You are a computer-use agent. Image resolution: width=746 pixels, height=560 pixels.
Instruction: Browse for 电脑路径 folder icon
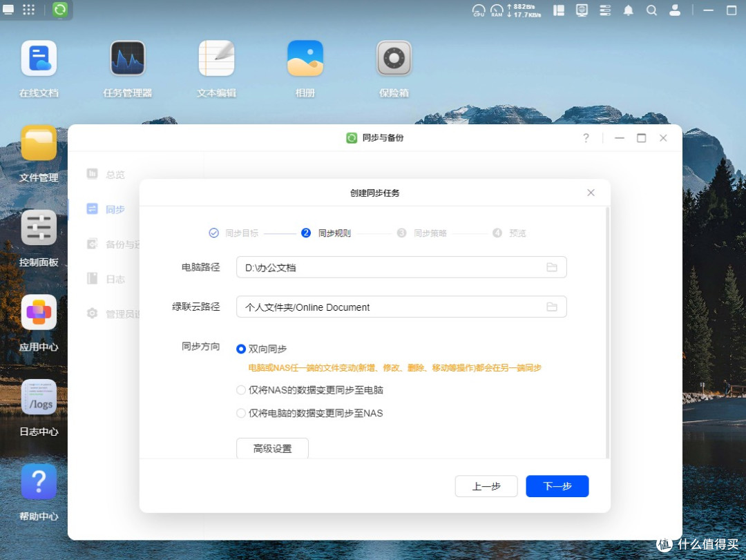click(x=552, y=267)
